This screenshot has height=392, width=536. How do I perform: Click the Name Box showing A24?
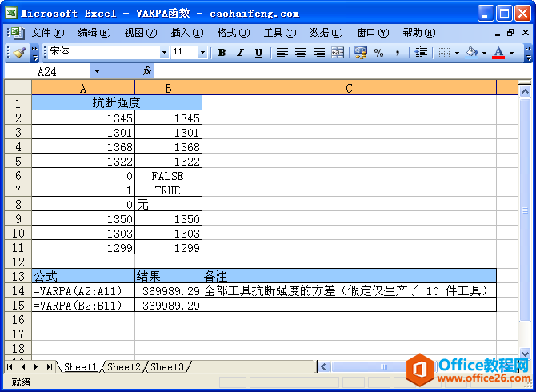pyautogui.click(x=47, y=71)
